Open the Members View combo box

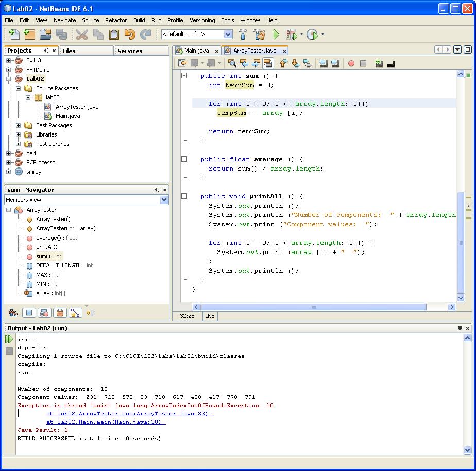click(87, 200)
